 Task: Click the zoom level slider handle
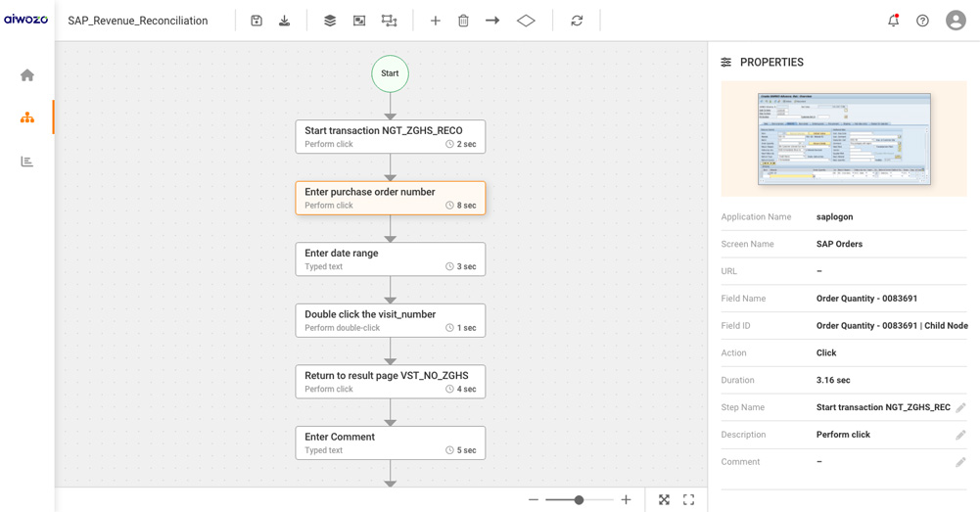[x=579, y=500]
